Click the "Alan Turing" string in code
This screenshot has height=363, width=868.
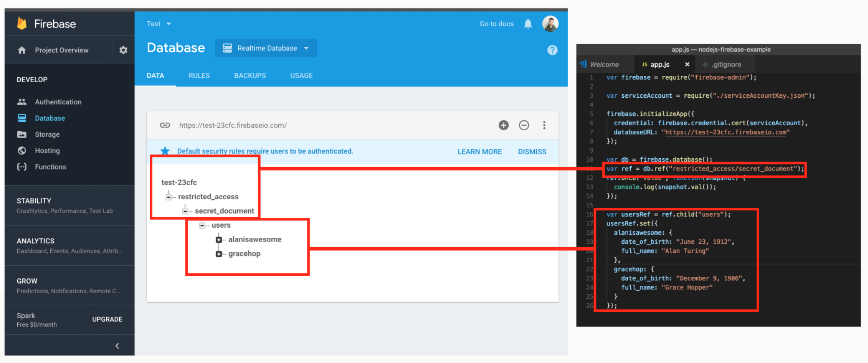pyautogui.click(x=685, y=251)
